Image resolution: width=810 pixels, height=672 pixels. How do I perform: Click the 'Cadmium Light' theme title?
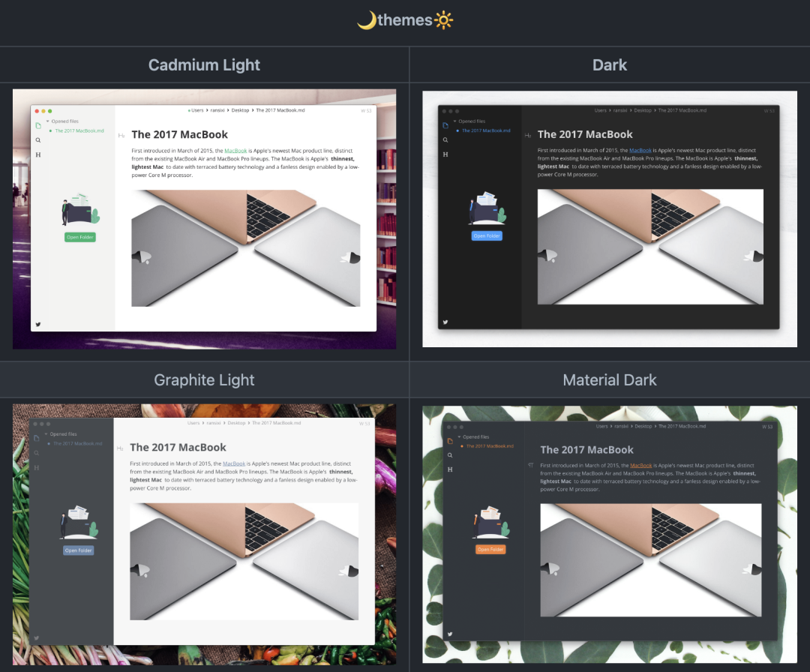[x=204, y=65]
